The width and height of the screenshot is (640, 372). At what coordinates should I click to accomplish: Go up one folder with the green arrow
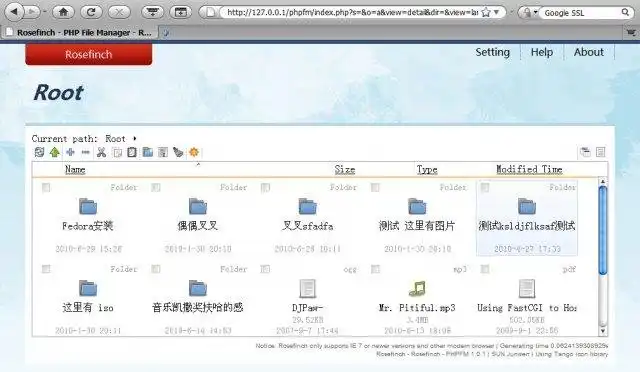(55, 152)
